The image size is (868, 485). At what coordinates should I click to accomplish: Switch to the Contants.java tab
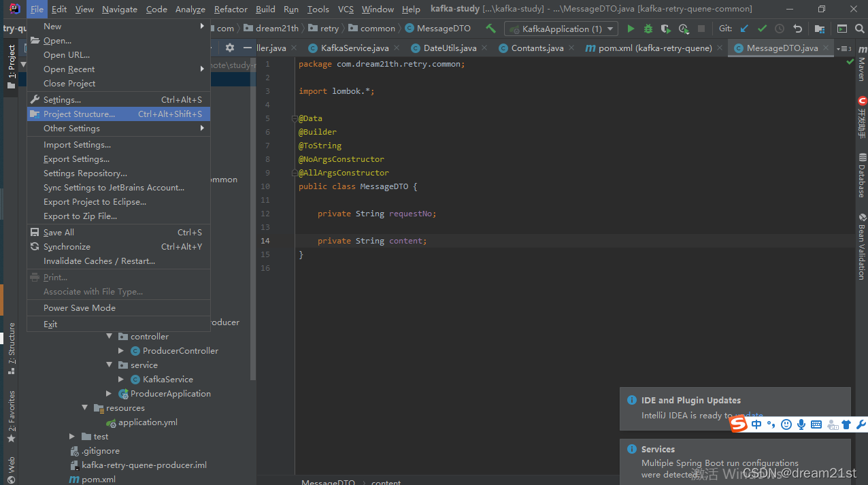click(x=537, y=48)
